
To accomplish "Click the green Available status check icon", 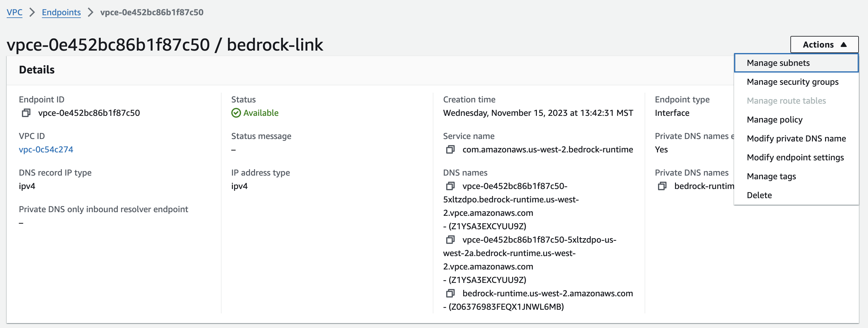I will (x=236, y=113).
